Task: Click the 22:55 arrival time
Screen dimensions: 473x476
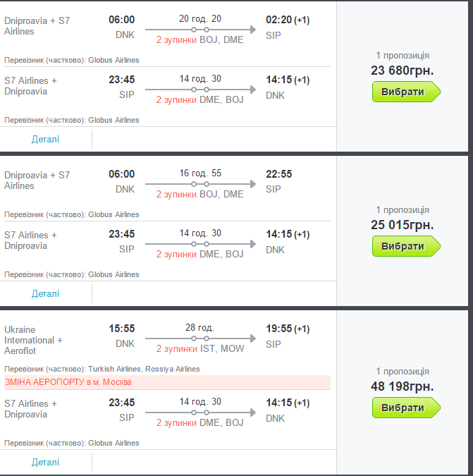Action: 278,174
